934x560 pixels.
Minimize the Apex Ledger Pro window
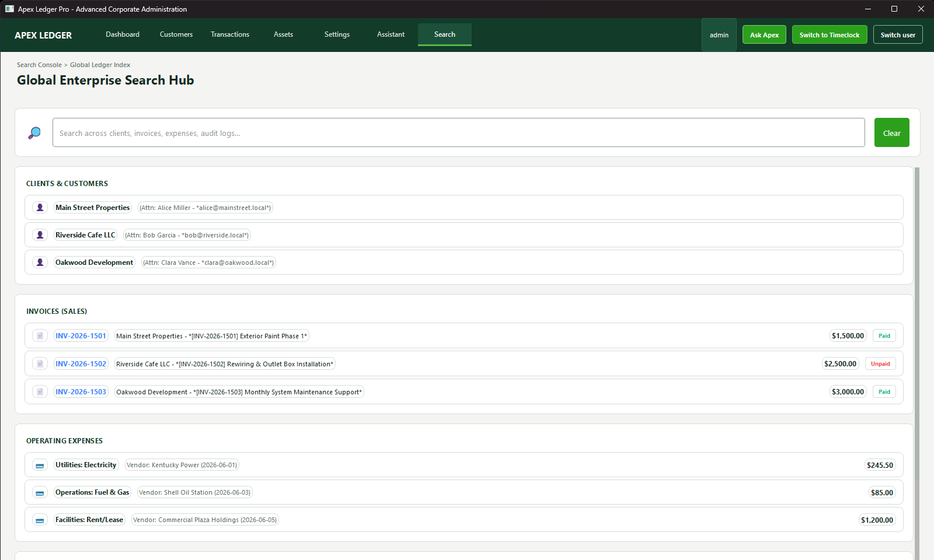pyautogui.click(x=868, y=9)
